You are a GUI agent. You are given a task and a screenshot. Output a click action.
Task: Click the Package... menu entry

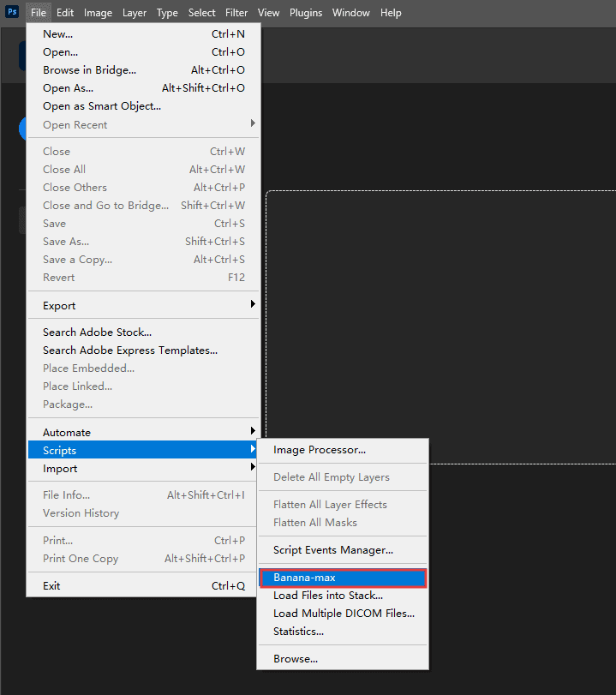(143, 404)
